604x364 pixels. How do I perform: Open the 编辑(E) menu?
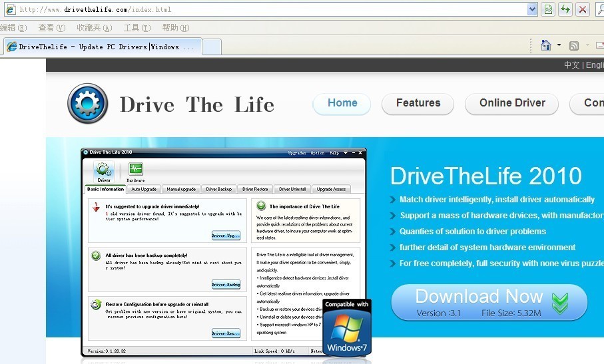[13, 28]
